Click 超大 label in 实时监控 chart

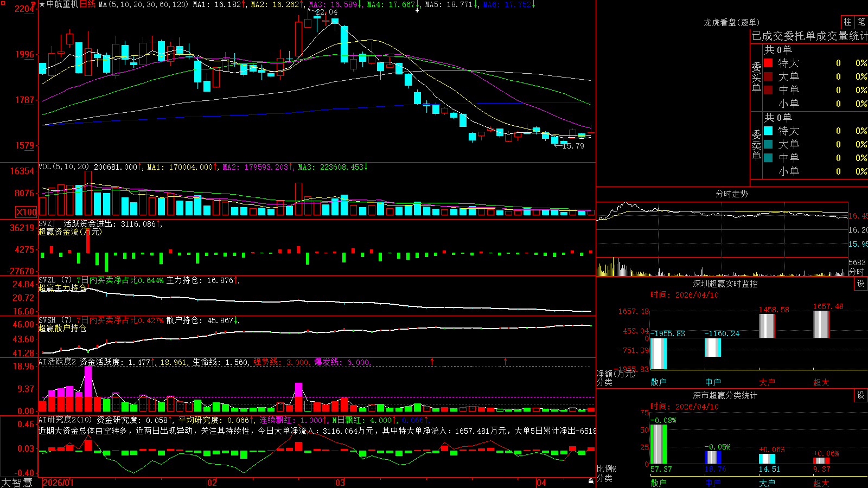[x=821, y=382]
